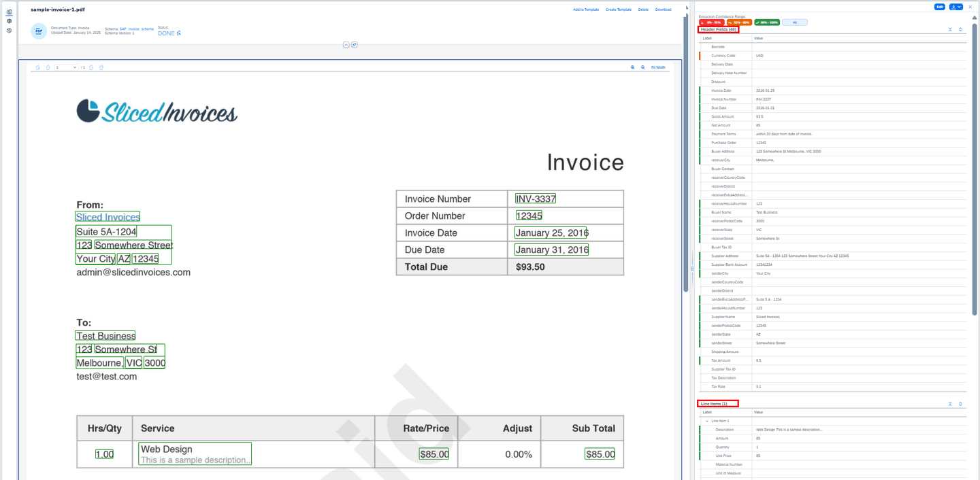Viewport: 980px width, 480px height.
Task: Fit the PDF to width
Action: [x=658, y=67]
